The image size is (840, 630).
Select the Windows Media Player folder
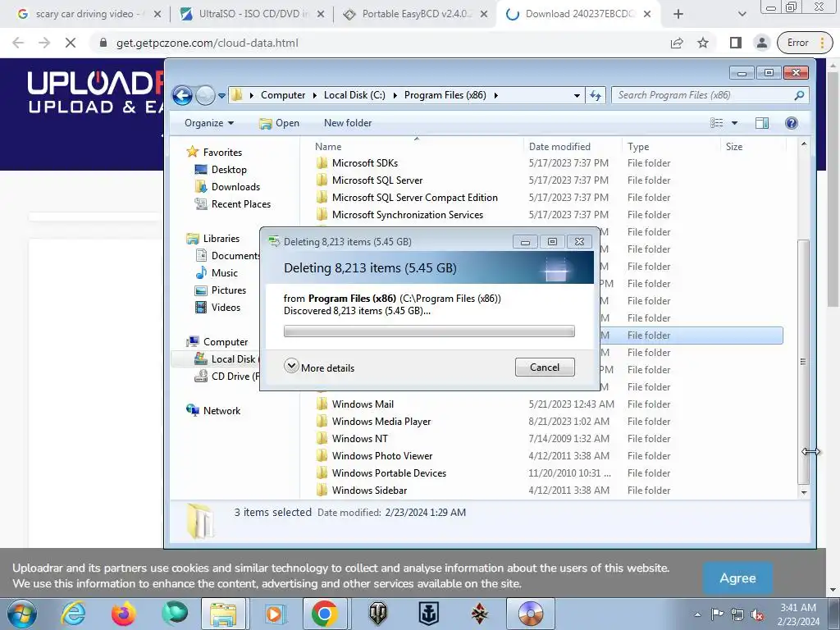[381, 421]
